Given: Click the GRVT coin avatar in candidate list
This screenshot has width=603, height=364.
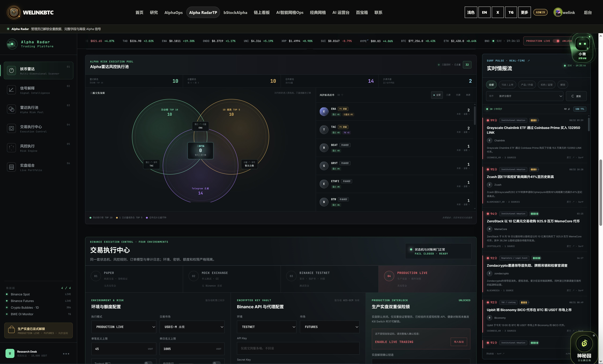Looking at the screenshot, I should pos(324,166).
